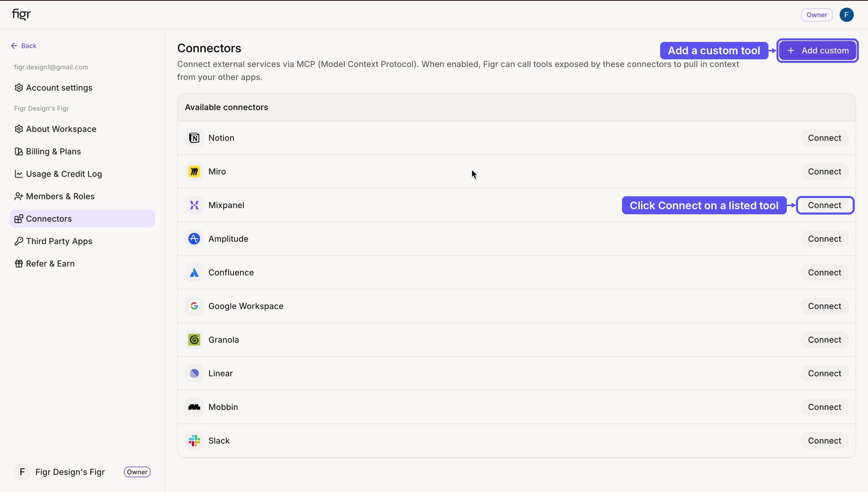Click the Refer & Earn gift icon

(19, 264)
